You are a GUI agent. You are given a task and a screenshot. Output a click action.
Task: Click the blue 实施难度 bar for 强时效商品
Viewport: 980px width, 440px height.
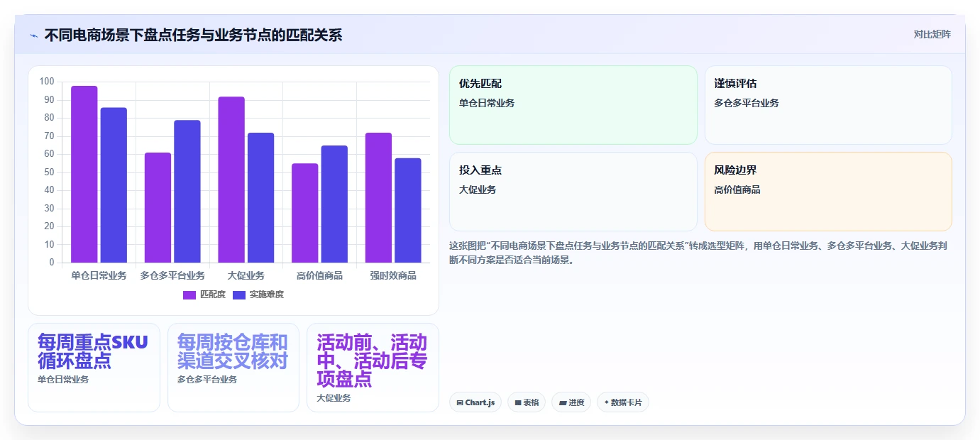tap(408, 211)
